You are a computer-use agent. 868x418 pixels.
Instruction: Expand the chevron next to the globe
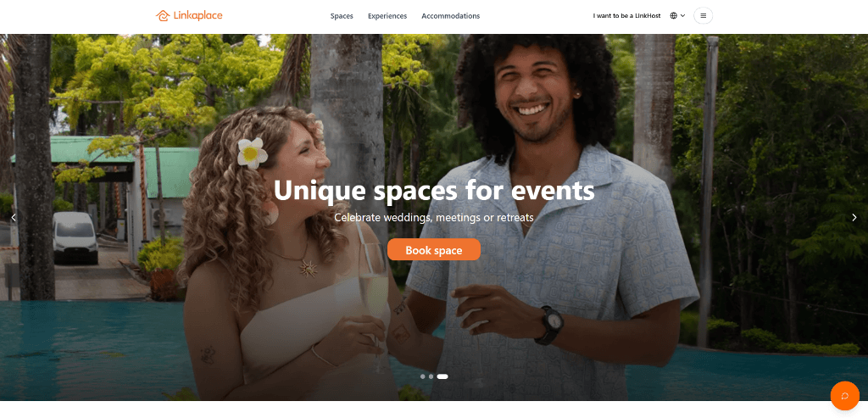(x=683, y=15)
